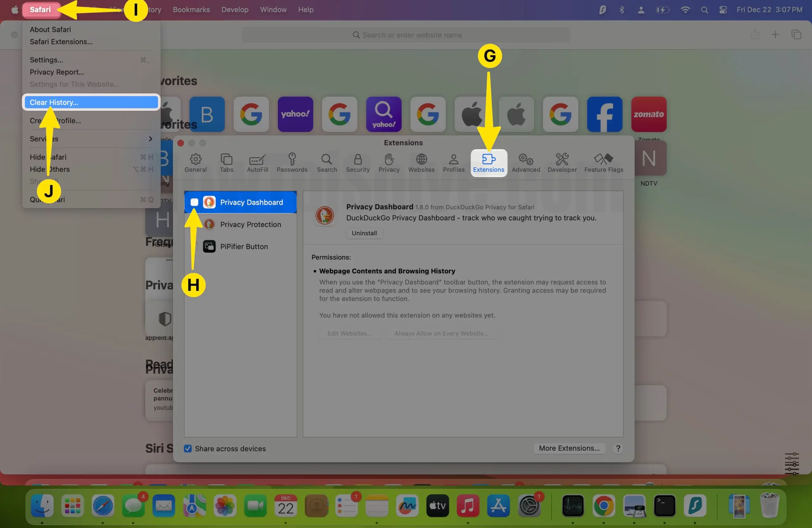
Task: Click the Edit Websites link
Action: (x=349, y=333)
